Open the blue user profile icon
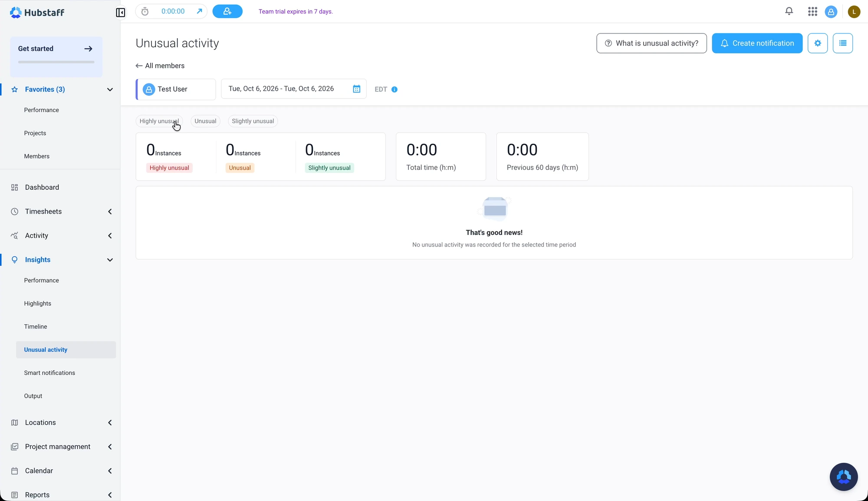This screenshot has height=501, width=868. pos(831,12)
